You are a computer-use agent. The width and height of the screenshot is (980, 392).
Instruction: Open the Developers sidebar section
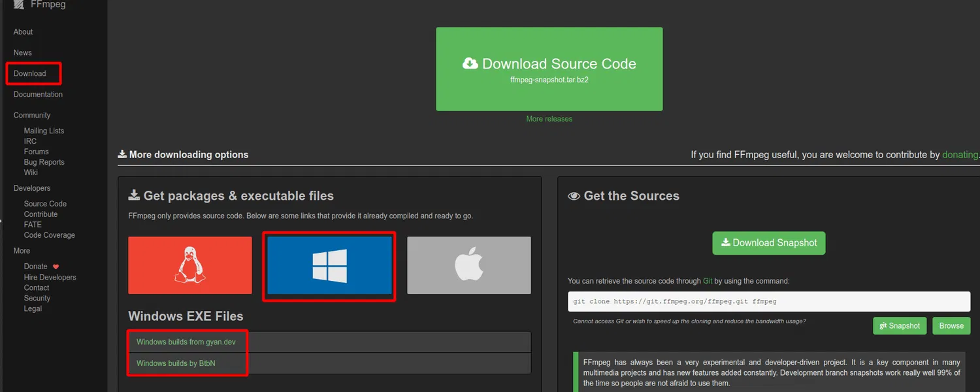(32, 188)
